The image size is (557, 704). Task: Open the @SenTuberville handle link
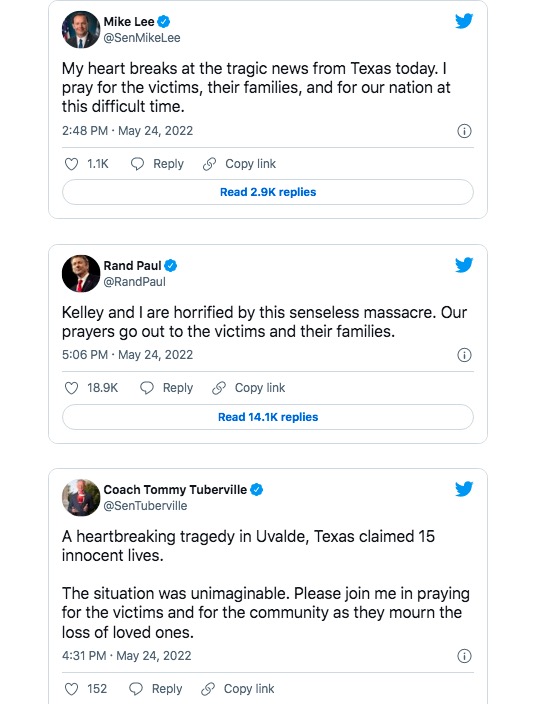[145, 506]
